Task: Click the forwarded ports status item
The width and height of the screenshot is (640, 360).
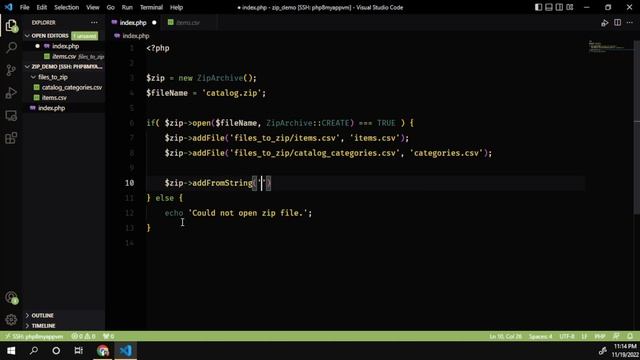Action: (x=108, y=336)
